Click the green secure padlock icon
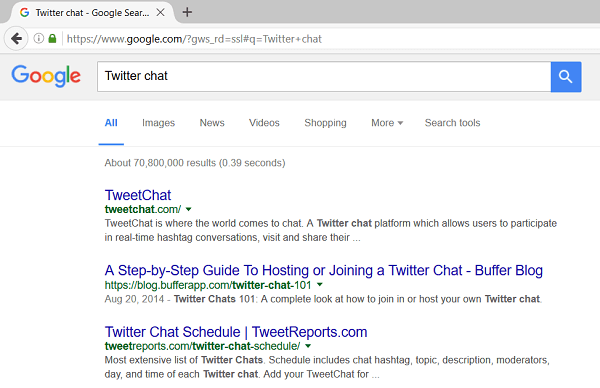Image resolution: width=600 pixels, height=388 pixels. pyautogui.click(x=52, y=38)
